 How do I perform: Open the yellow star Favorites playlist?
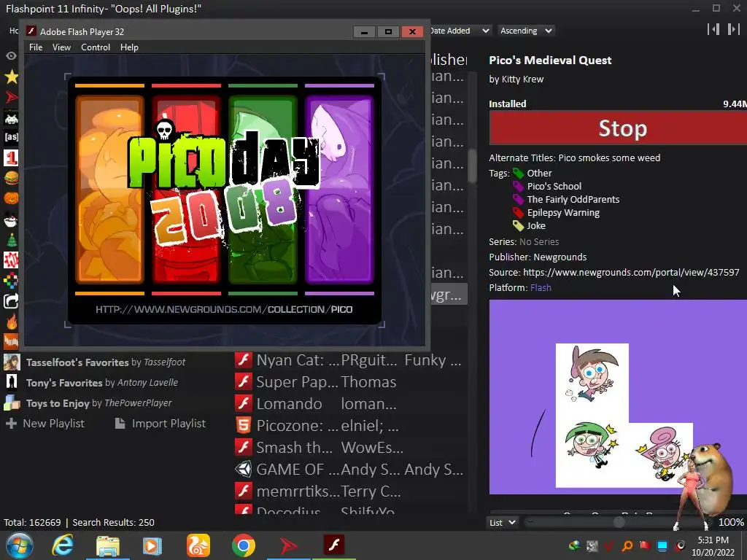pos(11,77)
